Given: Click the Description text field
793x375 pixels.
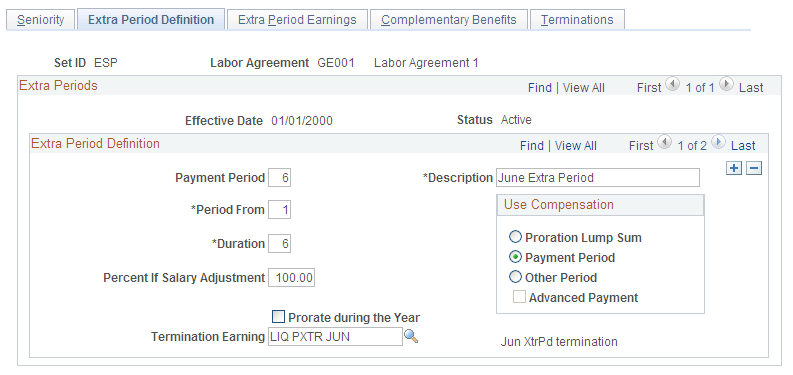Looking at the screenshot, I should coord(598,178).
